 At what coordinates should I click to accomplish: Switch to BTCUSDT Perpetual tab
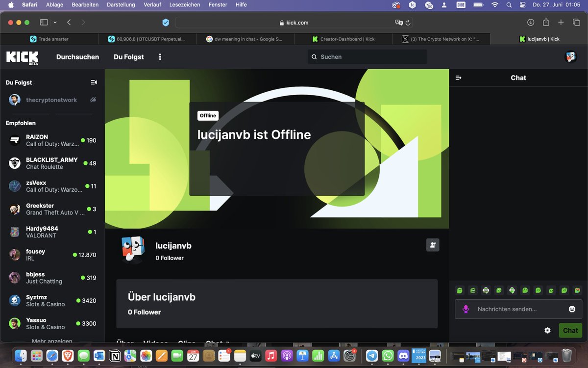coord(147,39)
